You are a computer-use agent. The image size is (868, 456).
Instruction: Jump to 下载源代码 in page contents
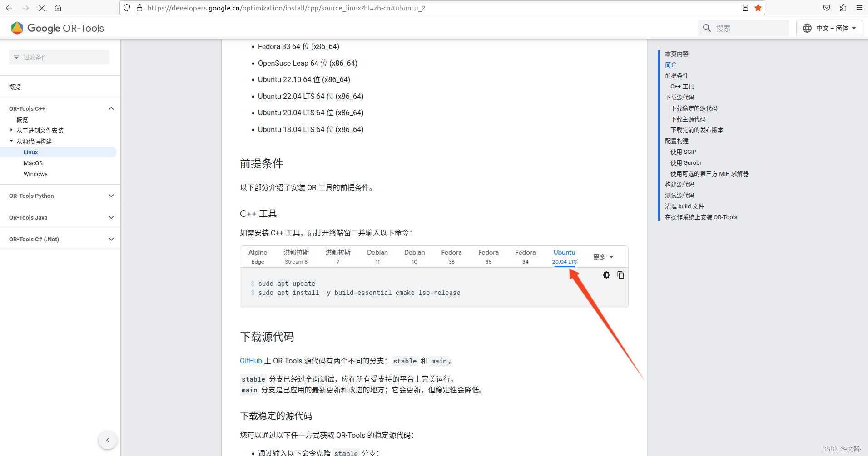click(x=680, y=97)
